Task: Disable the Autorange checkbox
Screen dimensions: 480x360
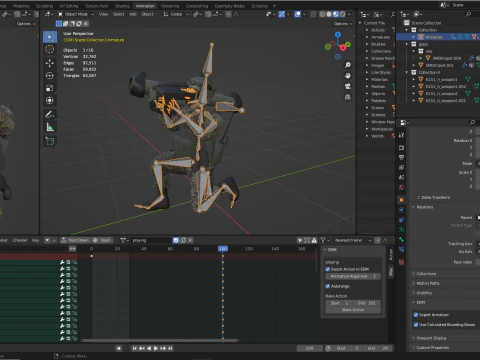Action: coord(327,286)
